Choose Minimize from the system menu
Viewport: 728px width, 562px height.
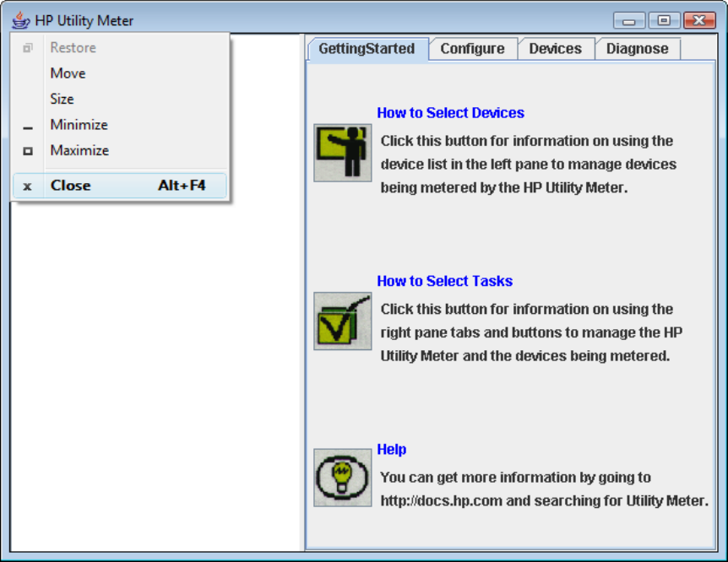point(120,124)
